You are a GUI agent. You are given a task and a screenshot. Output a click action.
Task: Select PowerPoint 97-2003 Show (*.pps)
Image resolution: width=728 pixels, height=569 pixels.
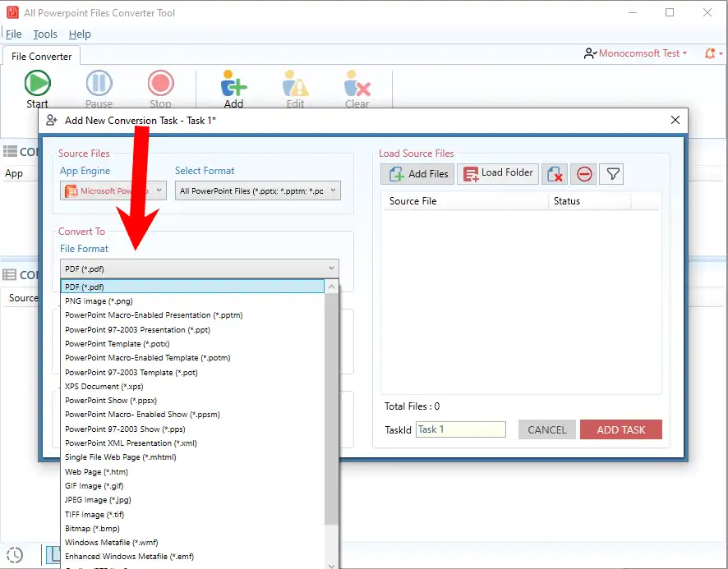point(192,429)
